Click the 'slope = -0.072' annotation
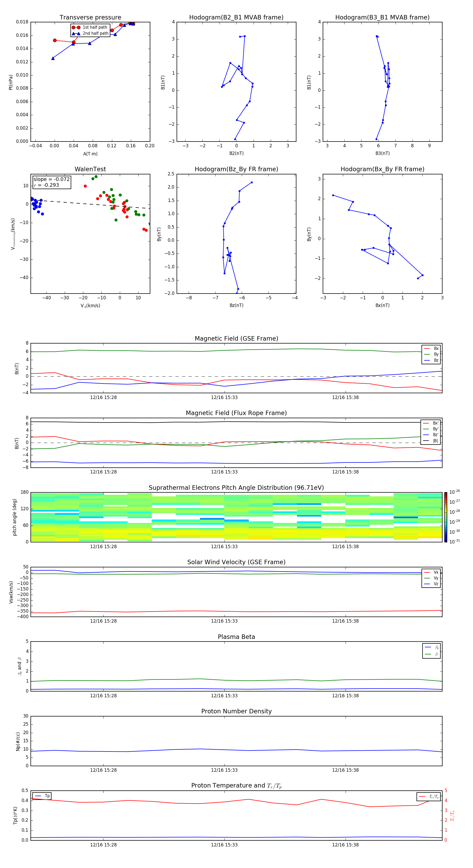This screenshot has width=473, height=868. 52,179
